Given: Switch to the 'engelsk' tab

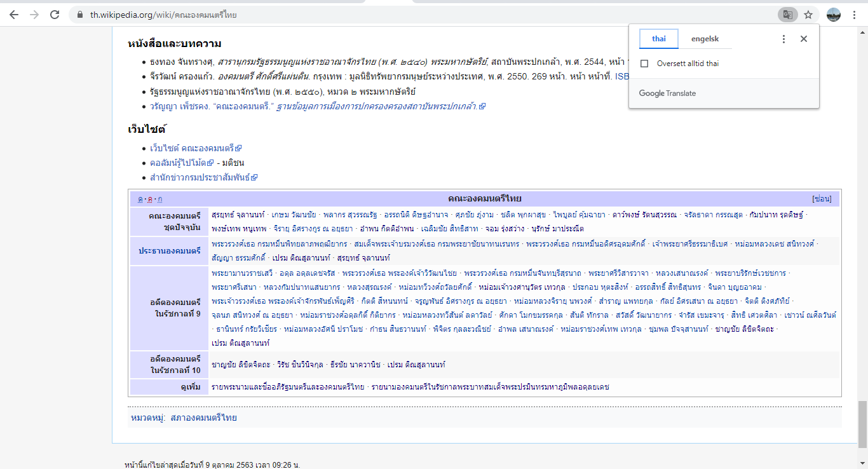Looking at the screenshot, I should (705, 39).
